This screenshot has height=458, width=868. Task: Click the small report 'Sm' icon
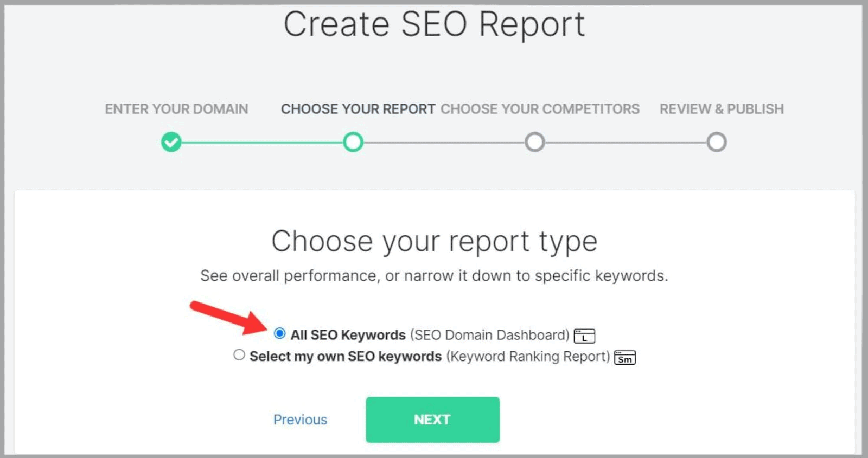[x=625, y=358]
